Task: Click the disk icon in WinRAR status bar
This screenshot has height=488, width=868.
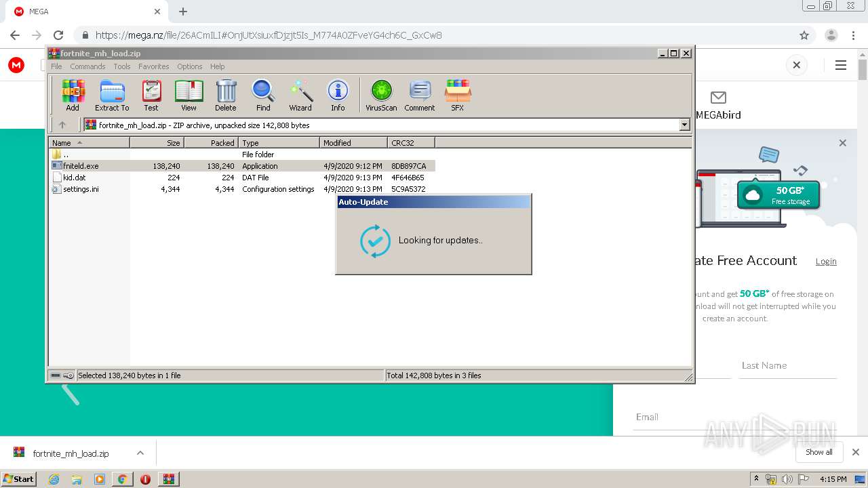Action: [x=56, y=375]
